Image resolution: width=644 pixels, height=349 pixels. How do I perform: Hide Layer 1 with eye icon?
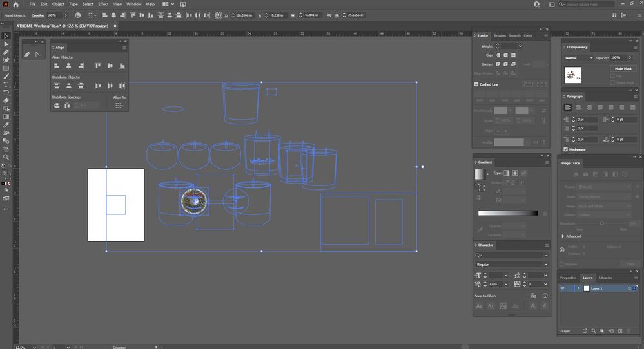click(563, 288)
